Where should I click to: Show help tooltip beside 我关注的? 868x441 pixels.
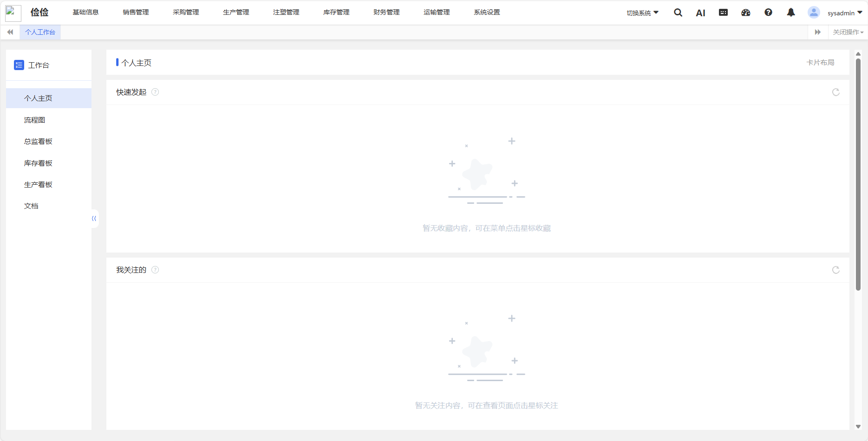click(155, 270)
